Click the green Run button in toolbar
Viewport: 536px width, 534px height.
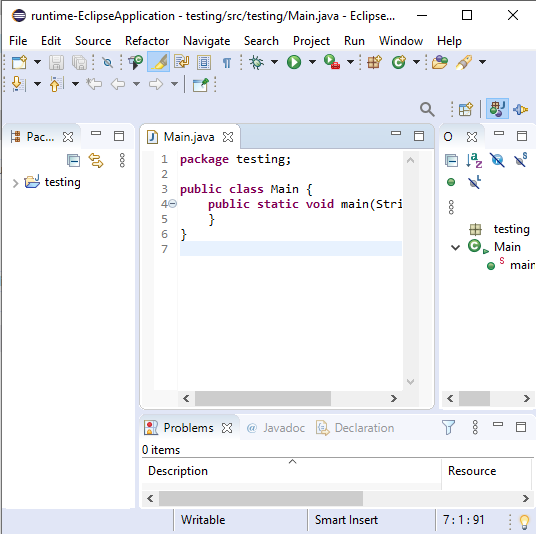(x=294, y=62)
